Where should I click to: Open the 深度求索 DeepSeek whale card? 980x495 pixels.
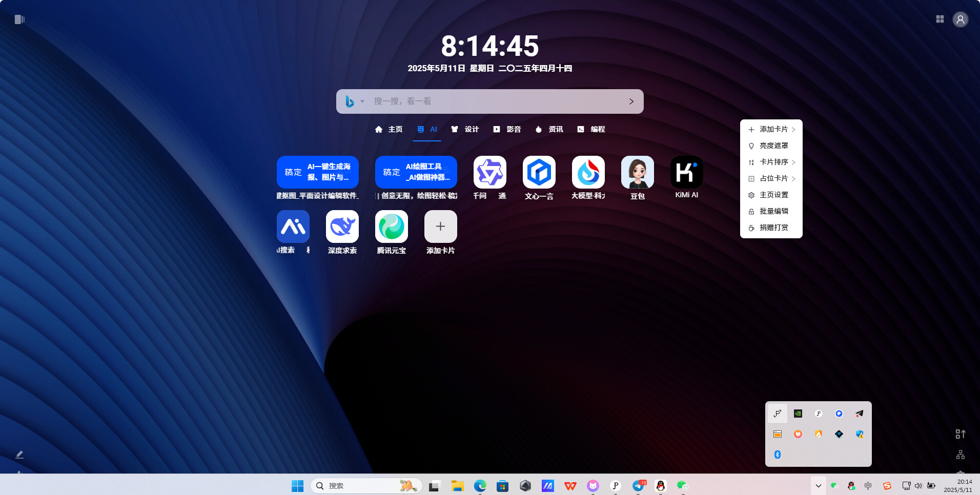click(342, 226)
